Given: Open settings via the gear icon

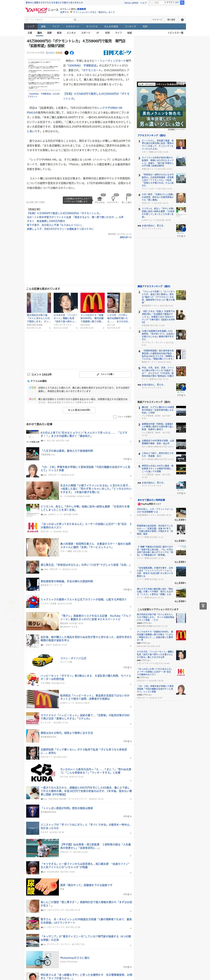Looking at the screenshot, I should click(182, 20).
